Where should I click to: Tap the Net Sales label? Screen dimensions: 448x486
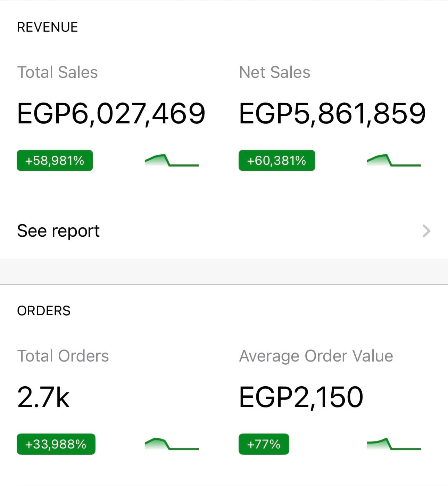pyautogui.click(x=275, y=72)
